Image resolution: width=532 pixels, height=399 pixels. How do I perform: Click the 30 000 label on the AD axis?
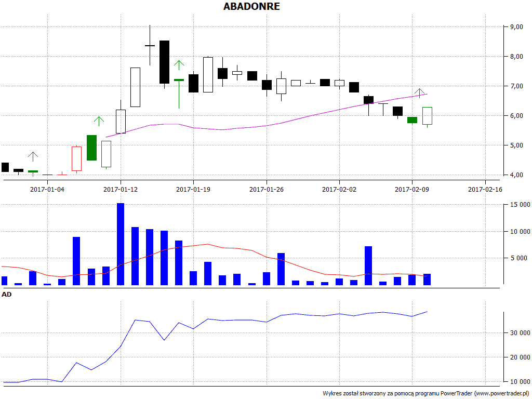point(520,332)
